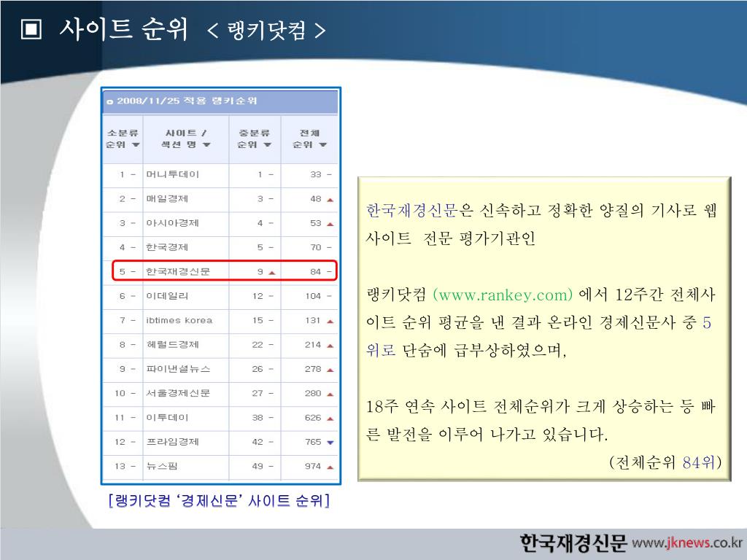Open 한국경제 site entry in row 4
This screenshot has height=560, width=747.
(167, 247)
